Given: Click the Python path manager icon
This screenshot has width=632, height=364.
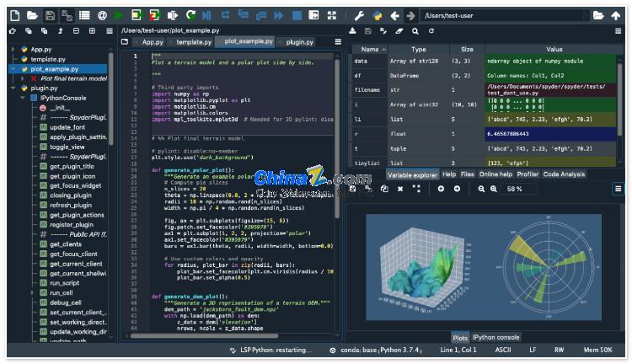Looking at the screenshot, I should [x=378, y=15].
